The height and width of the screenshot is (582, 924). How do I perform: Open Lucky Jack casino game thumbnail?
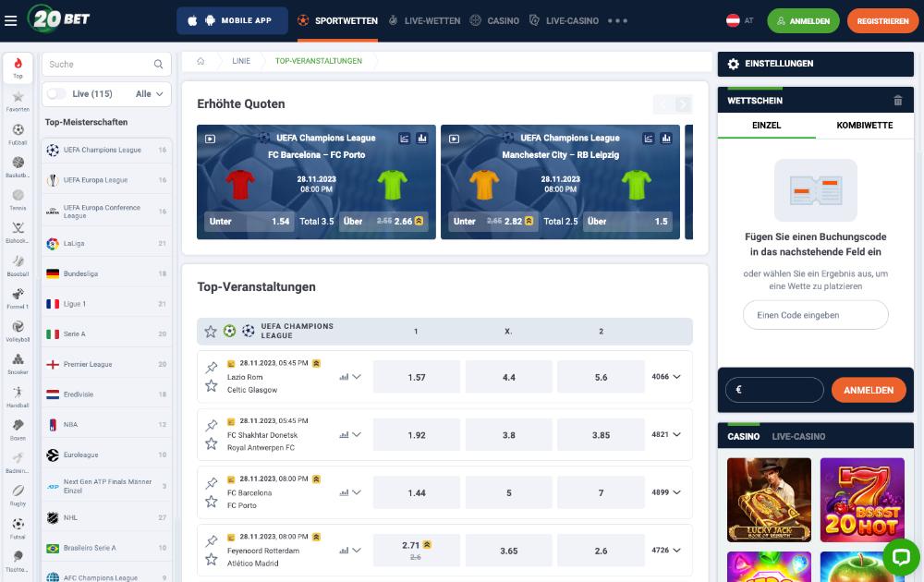[x=769, y=500]
